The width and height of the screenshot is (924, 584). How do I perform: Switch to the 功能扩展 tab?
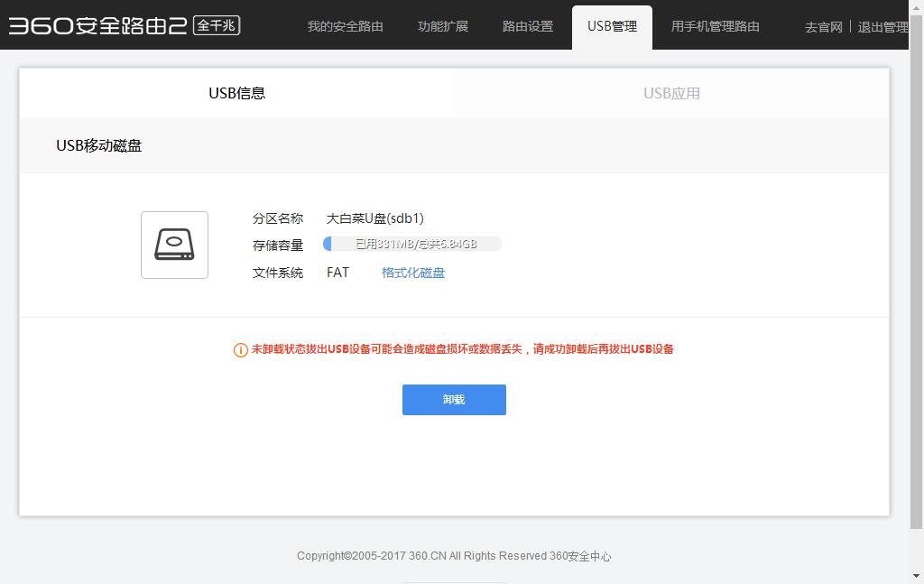tap(442, 26)
